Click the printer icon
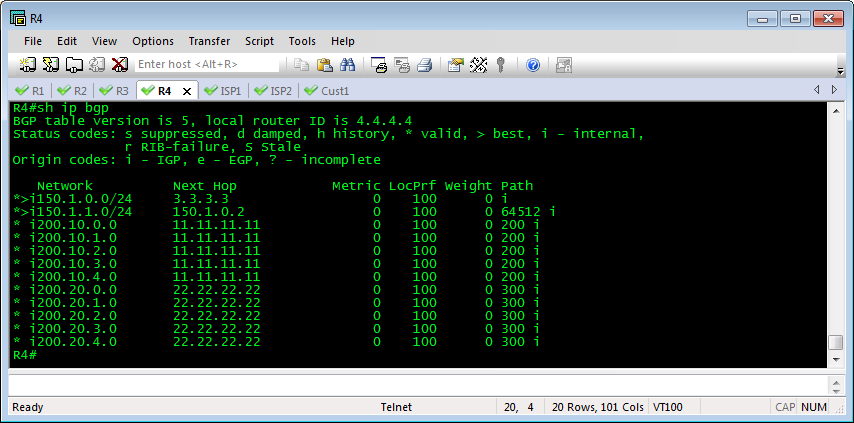The height and width of the screenshot is (423, 854). click(425, 65)
